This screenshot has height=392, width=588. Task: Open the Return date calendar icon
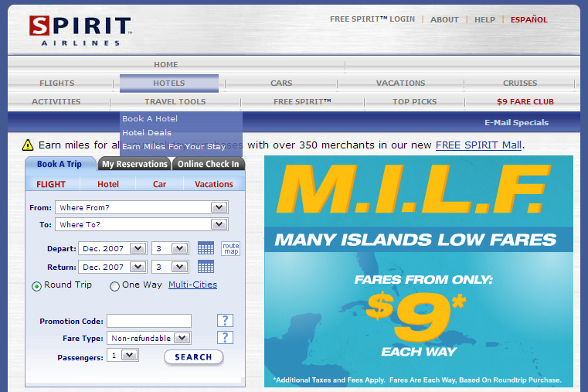click(x=206, y=267)
